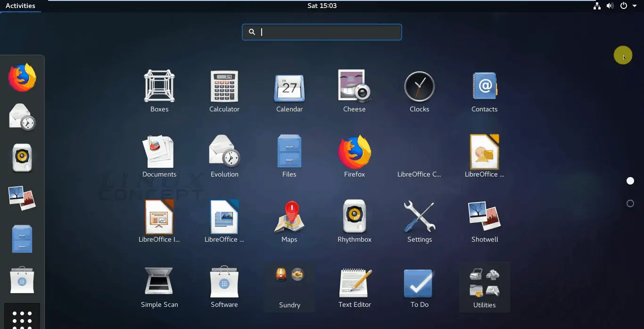Viewport: 644px width, 329px height.
Task: Launch Rhythmbox from the app grid
Action: point(355,221)
